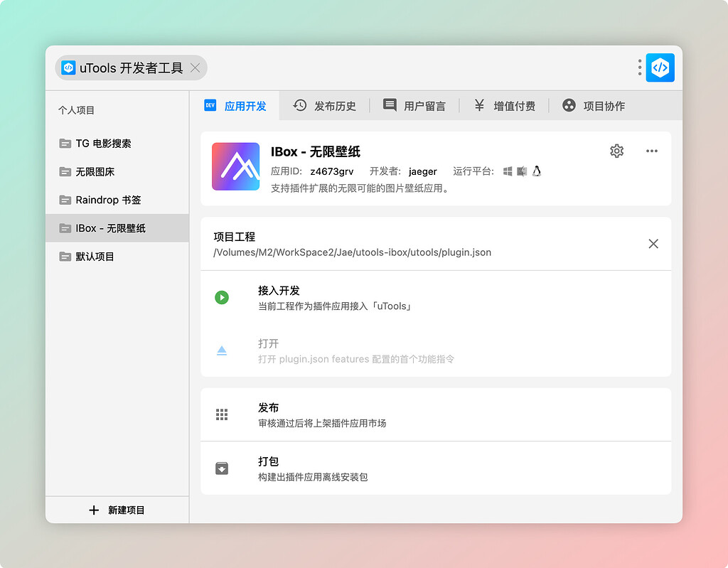This screenshot has width=728, height=568.
Task: Remove project path with X button
Action: (653, 244)
